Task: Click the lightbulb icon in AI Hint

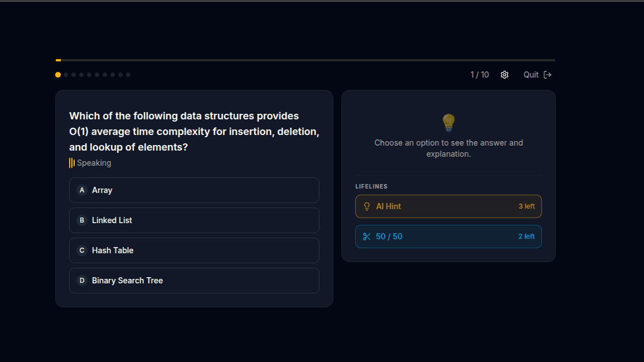Action: (367, 206)
